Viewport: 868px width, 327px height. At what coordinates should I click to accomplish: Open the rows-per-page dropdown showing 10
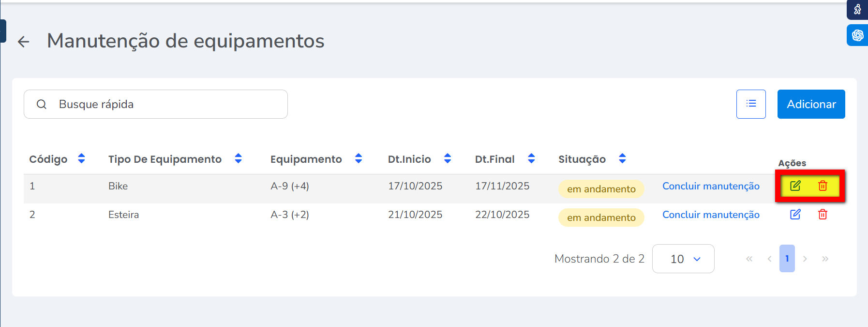683,259
